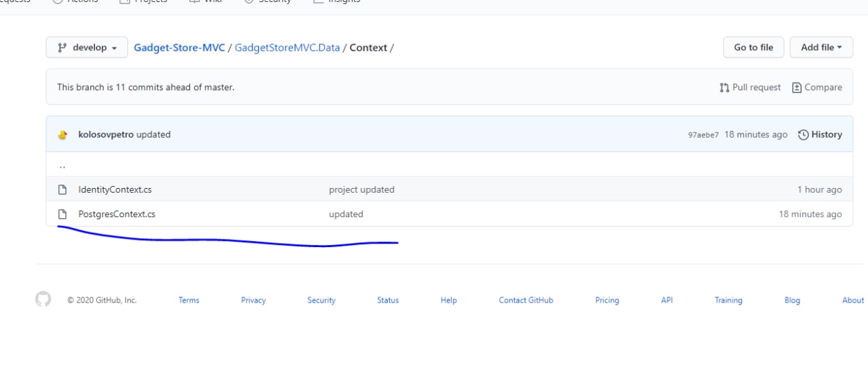Open the 'updated' commit in PostgresContext.cs row
Viewport: 868px width, 376px height.
click(346, 214)
